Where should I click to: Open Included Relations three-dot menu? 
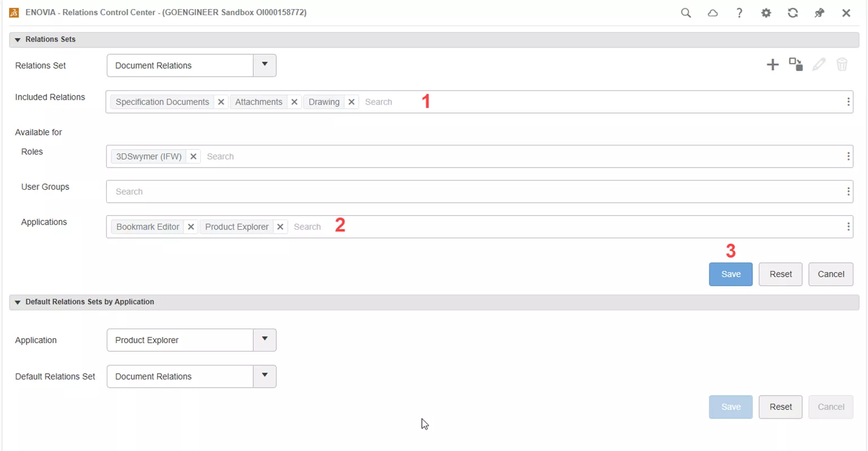tap(848, 102)
